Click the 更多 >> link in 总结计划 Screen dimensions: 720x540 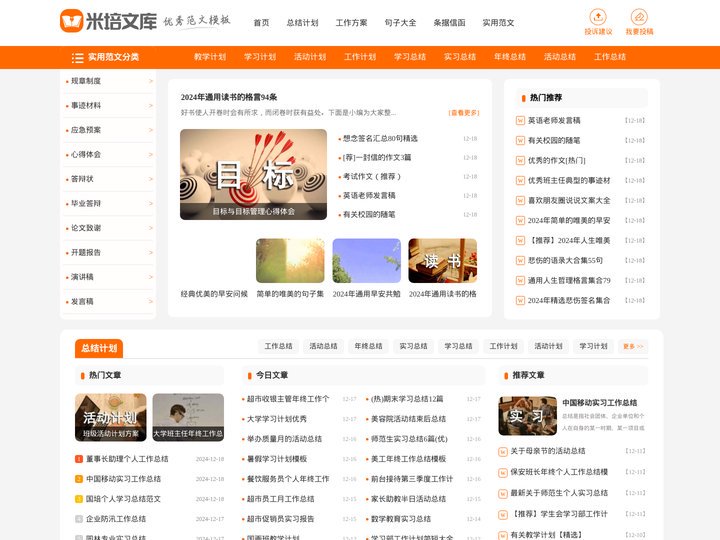click(633, 346)
